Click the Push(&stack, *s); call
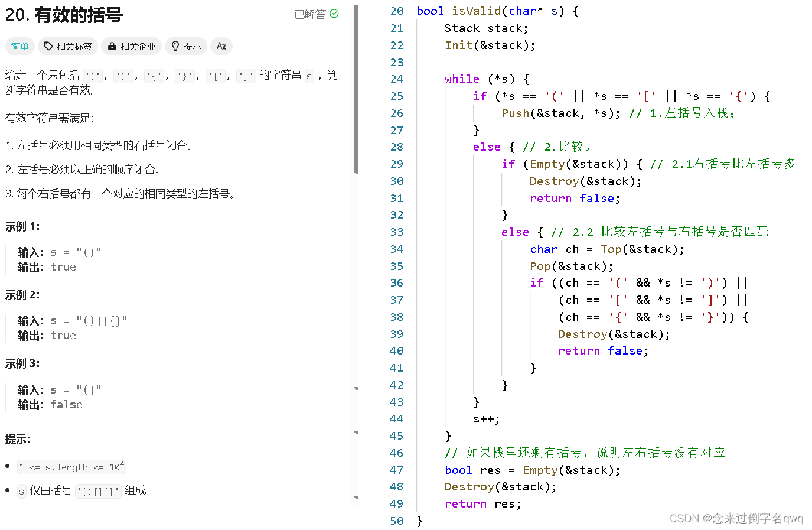 coord(561,113)
